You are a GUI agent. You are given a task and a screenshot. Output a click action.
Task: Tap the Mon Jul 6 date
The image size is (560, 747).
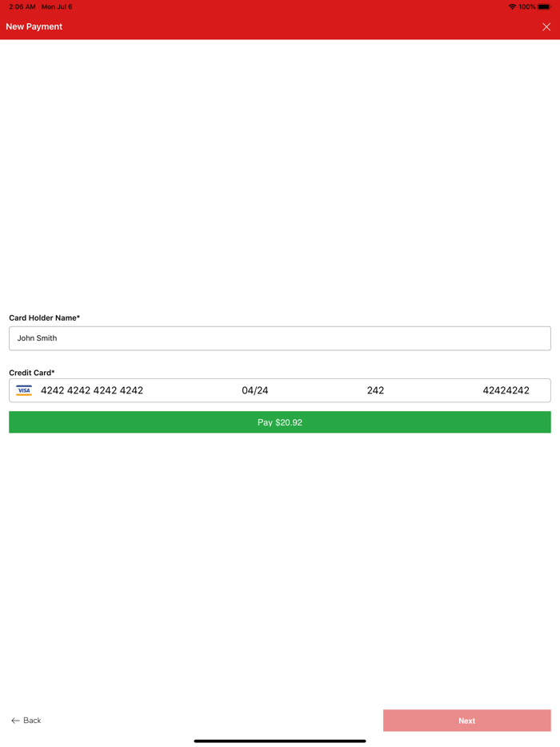pyautogui.click(x=57, y=7)
